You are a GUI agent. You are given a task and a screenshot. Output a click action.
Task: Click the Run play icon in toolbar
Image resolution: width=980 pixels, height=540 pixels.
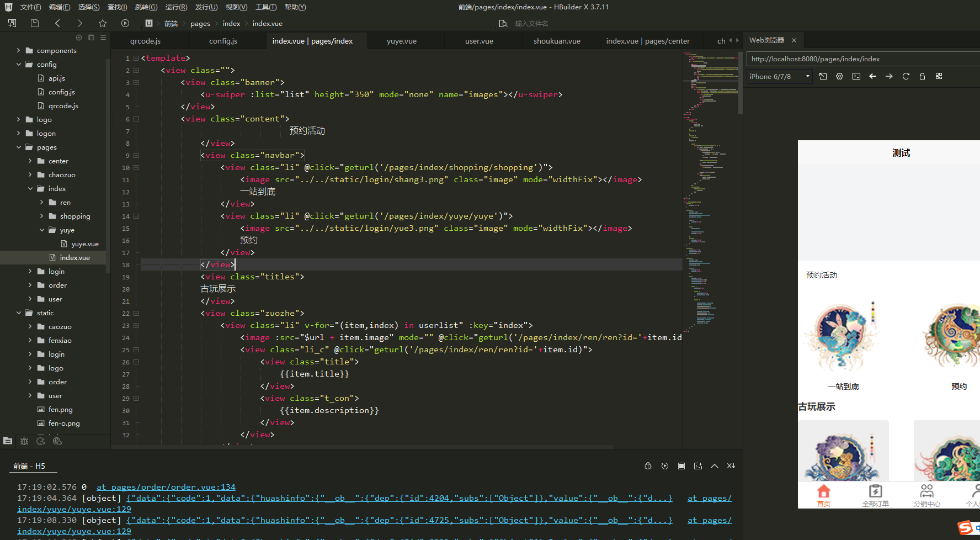click(125, 23)
